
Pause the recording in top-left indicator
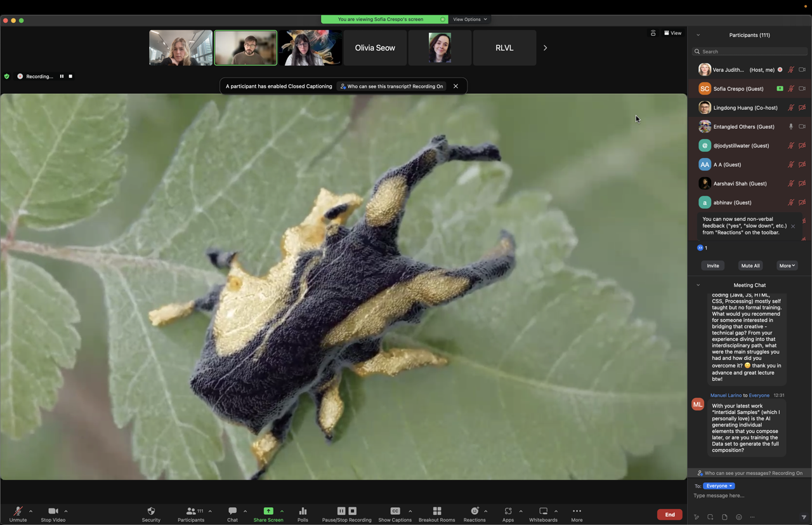click(62, 76)
